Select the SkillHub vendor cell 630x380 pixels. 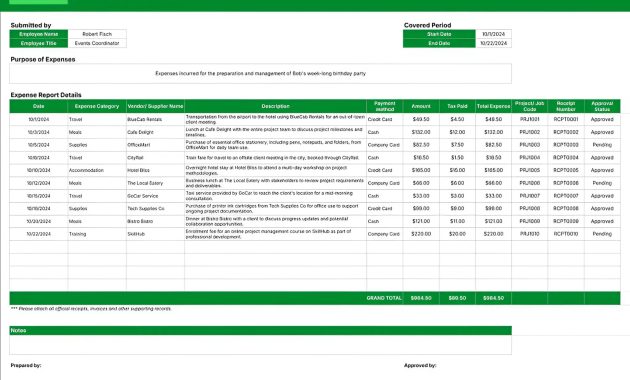pyautogui.click(x=155, y=234)
